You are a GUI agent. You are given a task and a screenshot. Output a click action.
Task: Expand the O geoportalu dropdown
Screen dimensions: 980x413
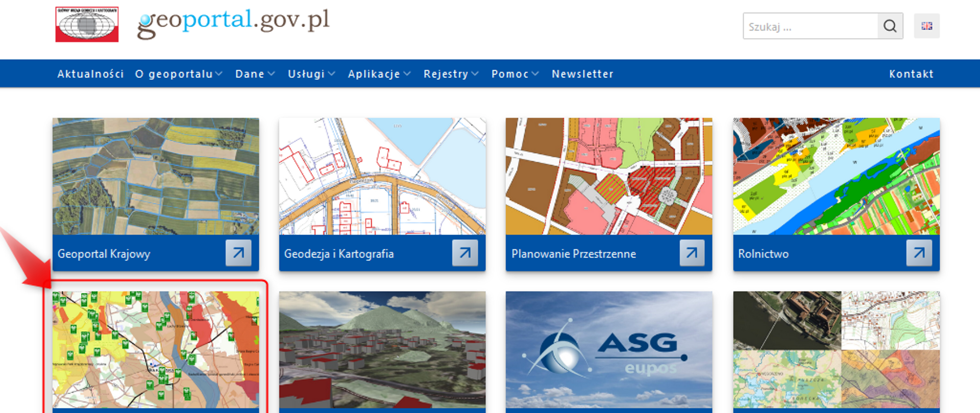point(179,74)
